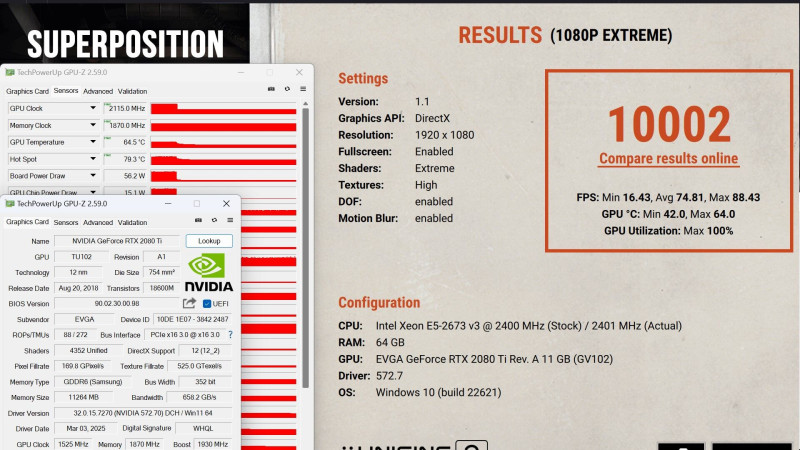Switch to Graphics Card tab in background sensors window
The image size is (800, 450).
pos(27,91)
